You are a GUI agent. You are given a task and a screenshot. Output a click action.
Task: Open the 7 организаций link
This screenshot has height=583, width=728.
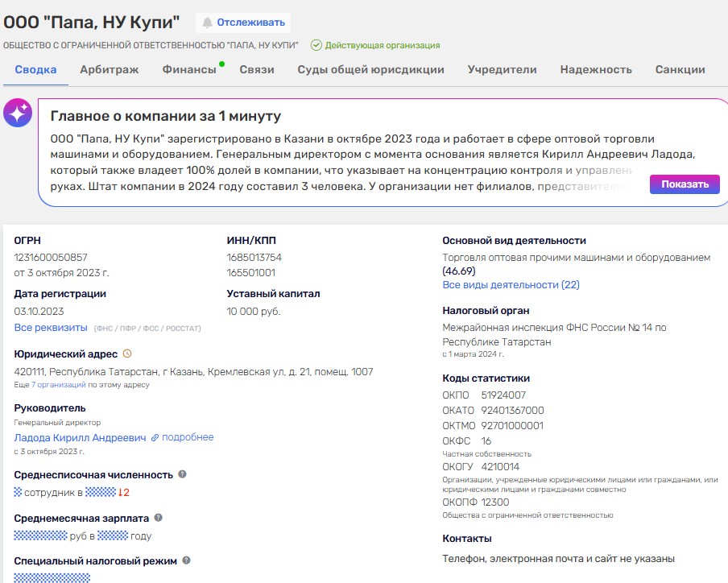pos(59,385)
